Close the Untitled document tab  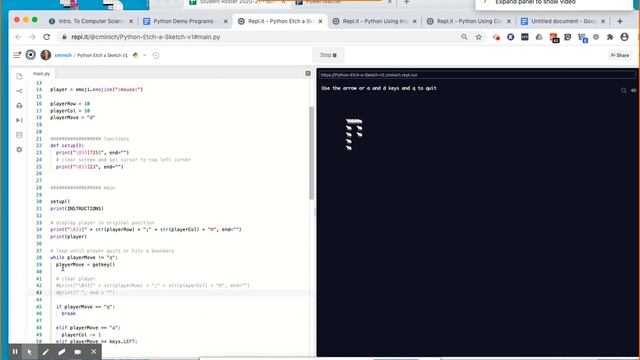603,21
